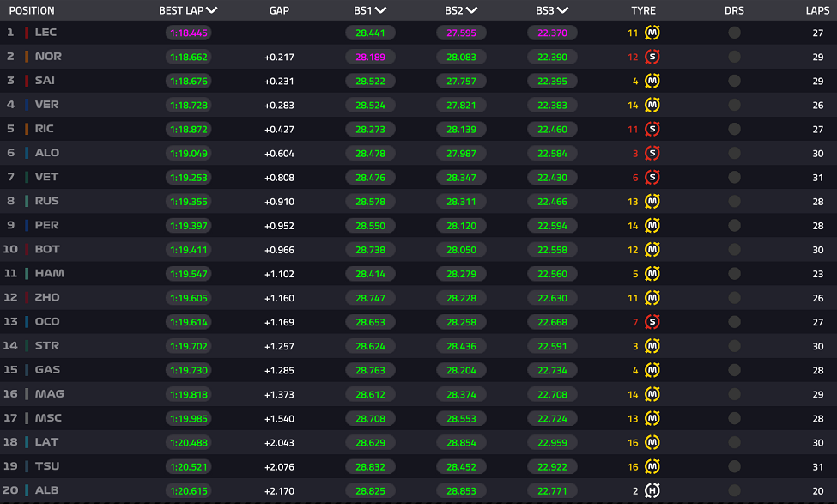The height and width of the screenshot is (504, 837).
Task: Click Leclerc's DRS indicator dot
Action: tap(735, 33)
